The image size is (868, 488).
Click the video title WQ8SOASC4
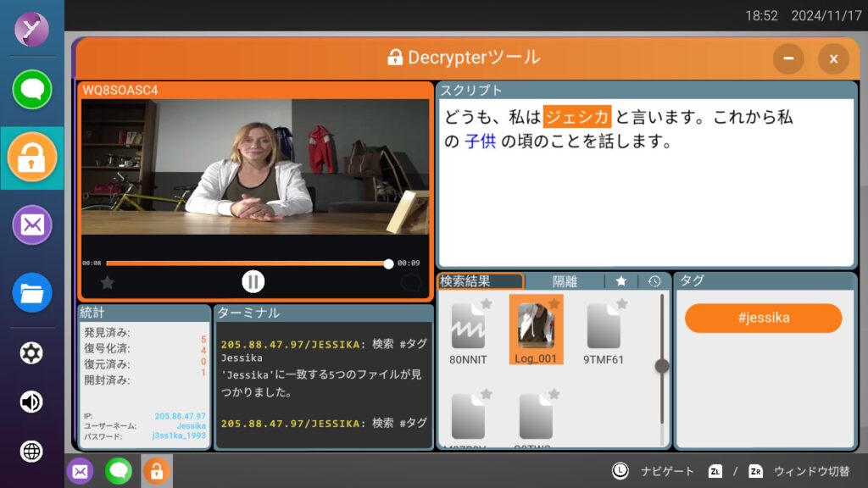(x=120, y=90)
